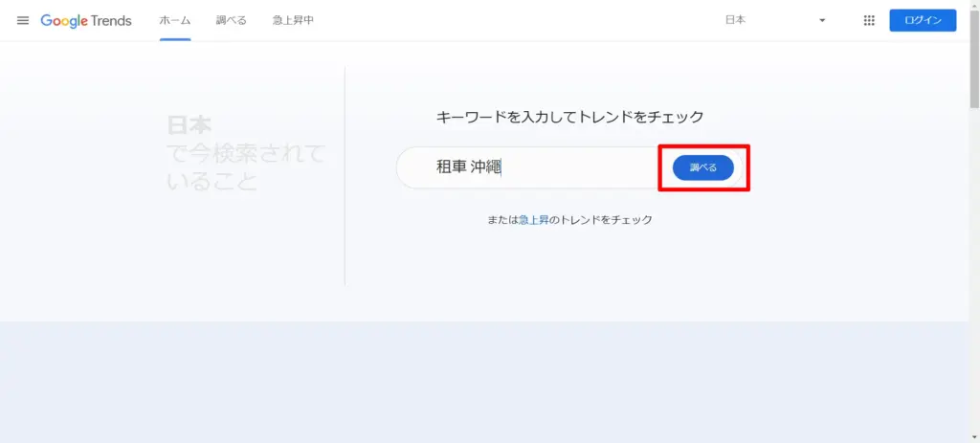980x443 pixels.
Task: Click the blue 調べる search button
Action: (x=703, y=167)
